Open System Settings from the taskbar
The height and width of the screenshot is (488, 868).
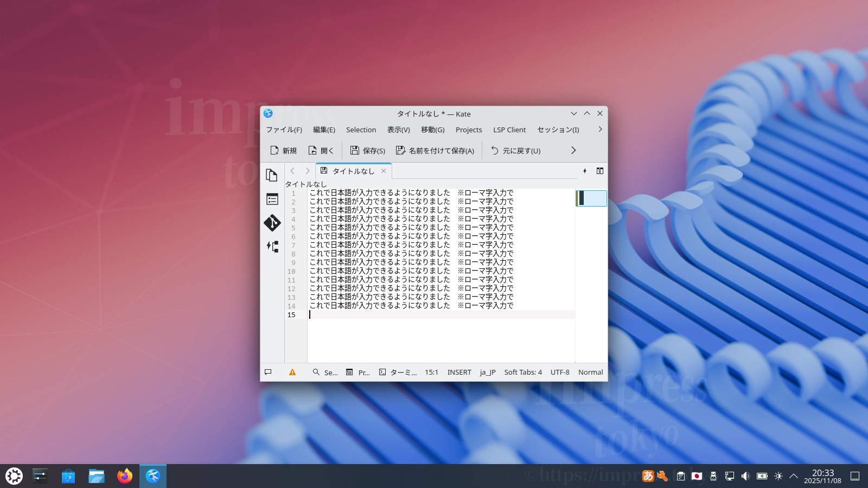tap(40, 476)
